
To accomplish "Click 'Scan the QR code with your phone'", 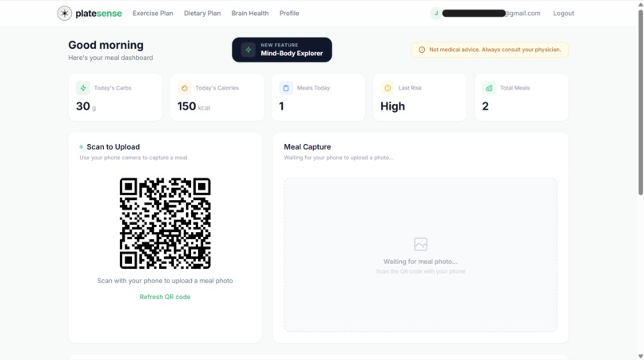I will coord(420,271).
